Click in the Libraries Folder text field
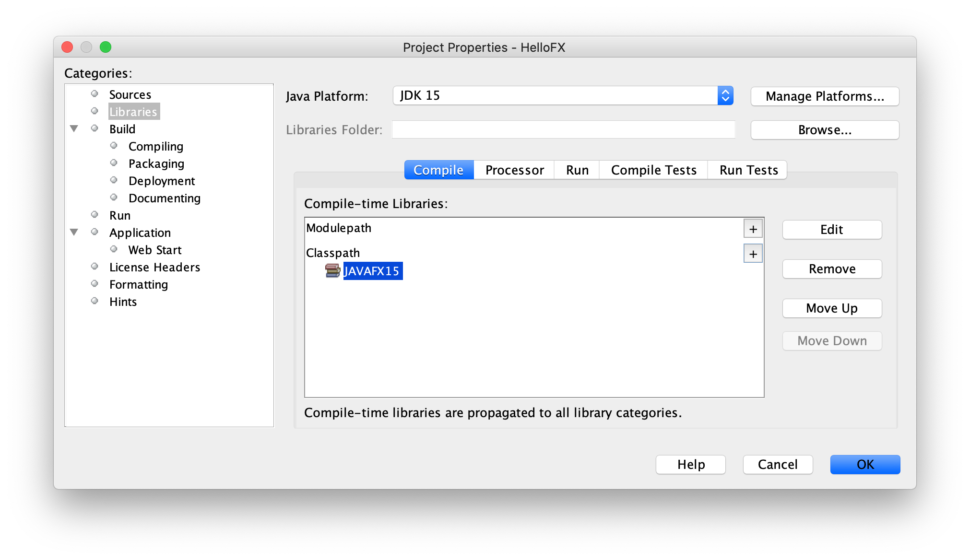 point(563,130)
